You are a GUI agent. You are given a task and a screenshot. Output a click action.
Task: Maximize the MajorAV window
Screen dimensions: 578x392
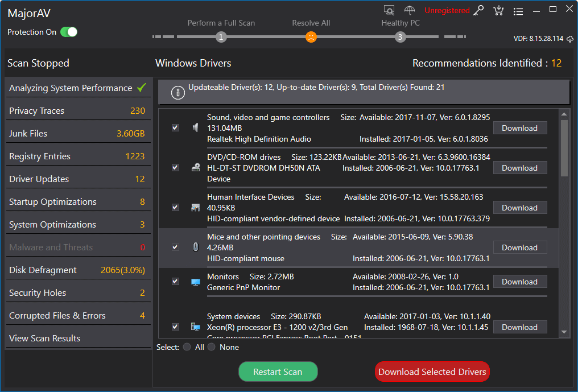(553, 10)
